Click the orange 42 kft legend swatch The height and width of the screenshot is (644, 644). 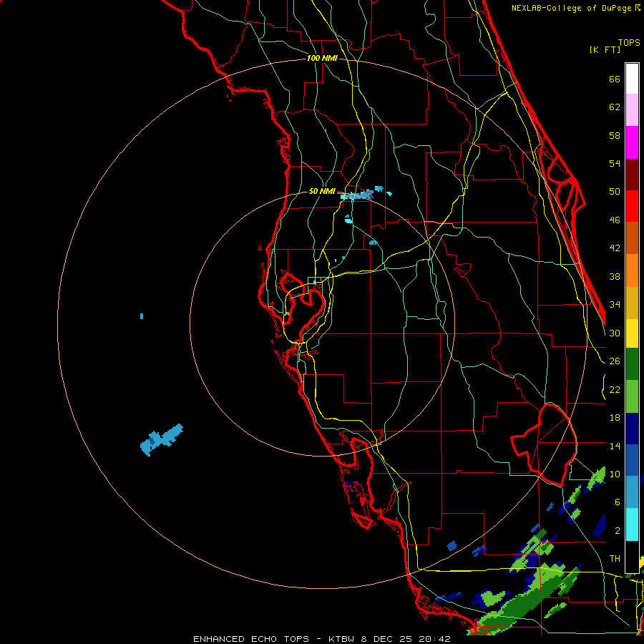632,270
